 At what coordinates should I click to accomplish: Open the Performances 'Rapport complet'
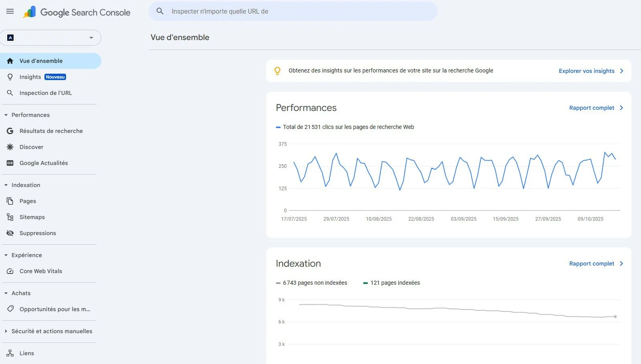(x=592, y=108)
